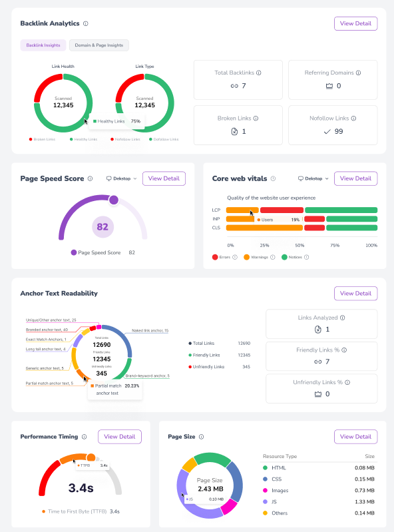Click View Detail in Page Size

coord(355,437)
